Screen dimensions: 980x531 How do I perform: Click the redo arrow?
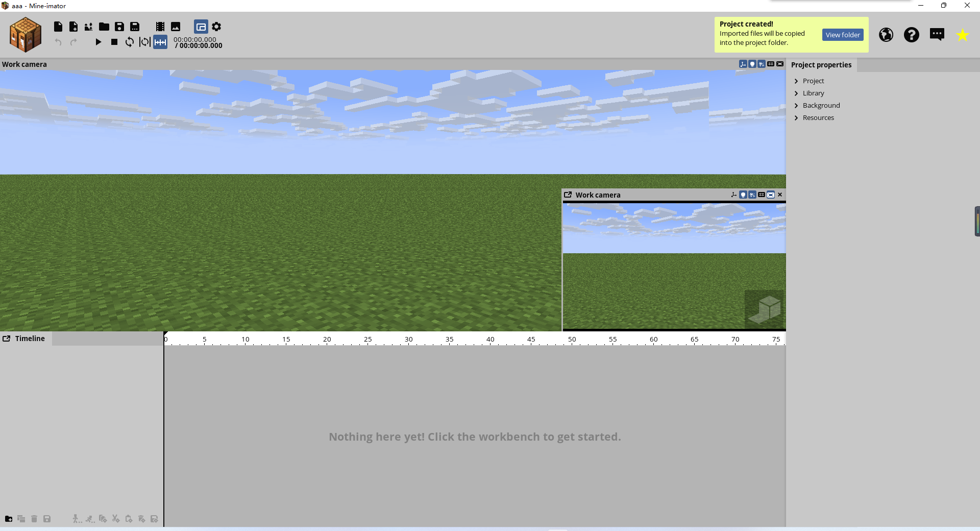click(73, 42)
